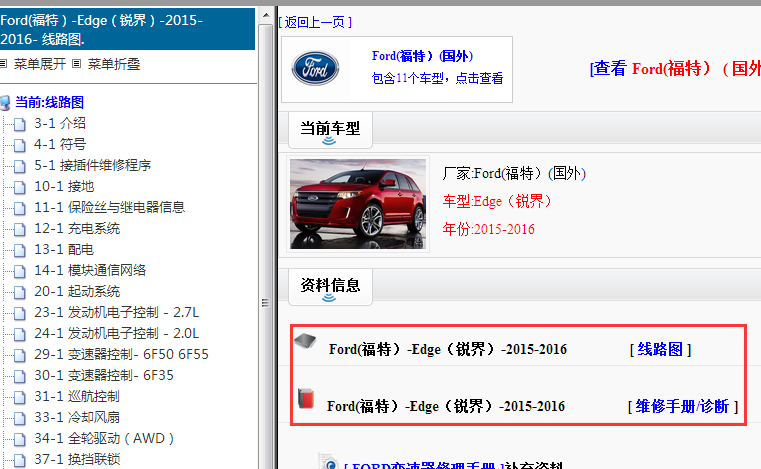Click the Ford logo image

click(x=315, y=68)
